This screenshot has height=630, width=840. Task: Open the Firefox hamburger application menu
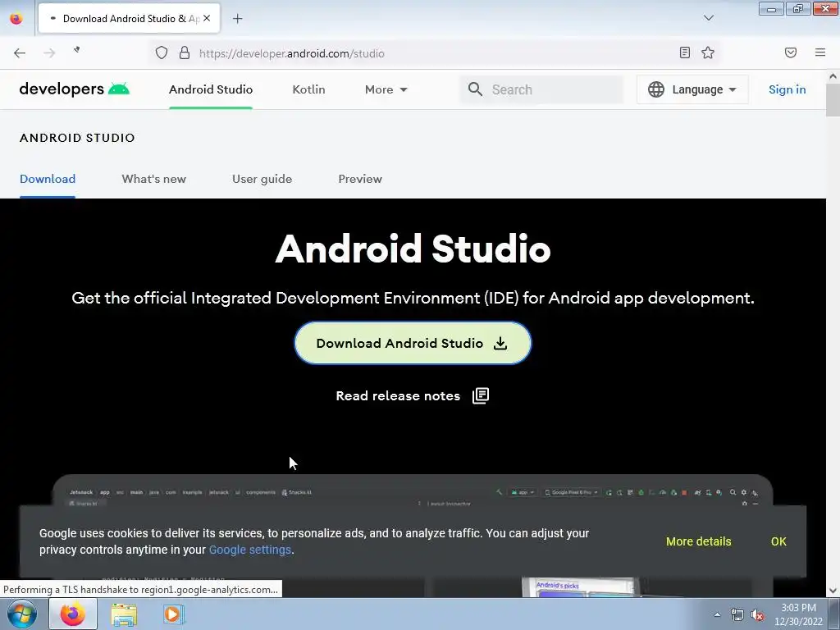tap(820, 52)
